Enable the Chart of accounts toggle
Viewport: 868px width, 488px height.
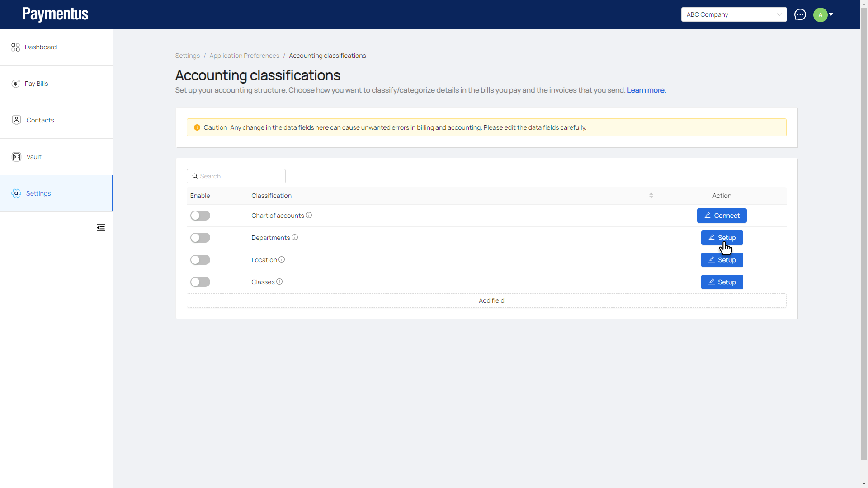(x=200, y=216)
